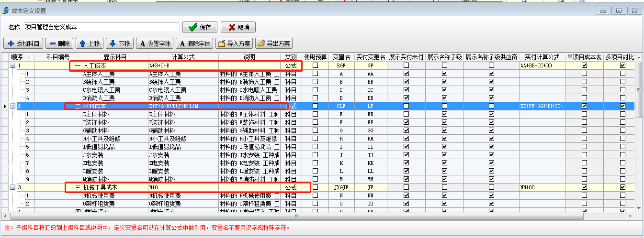Click the 计算公式 column header
Viewport: 644px width, 238px height.
tap(182, 57)
